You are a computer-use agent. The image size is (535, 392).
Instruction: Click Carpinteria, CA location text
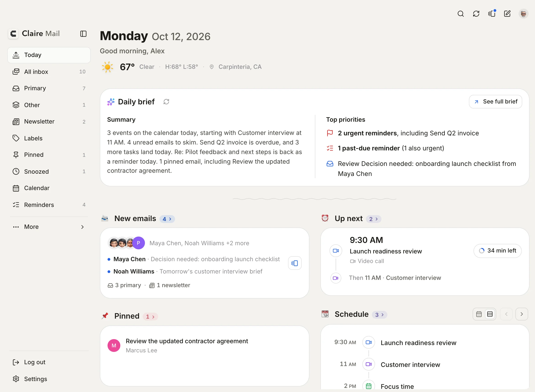click(240, 67)
